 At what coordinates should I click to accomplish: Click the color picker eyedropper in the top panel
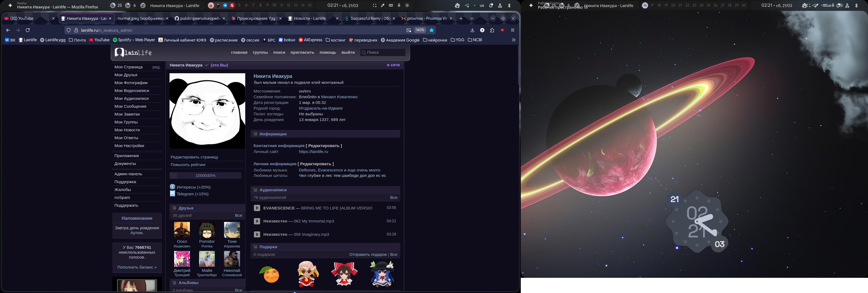(x=383, y=5)
